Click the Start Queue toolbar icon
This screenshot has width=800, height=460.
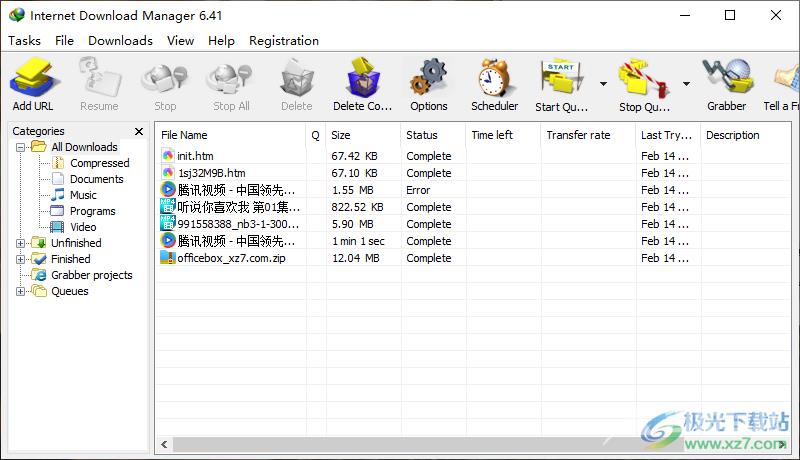point(561,78)
